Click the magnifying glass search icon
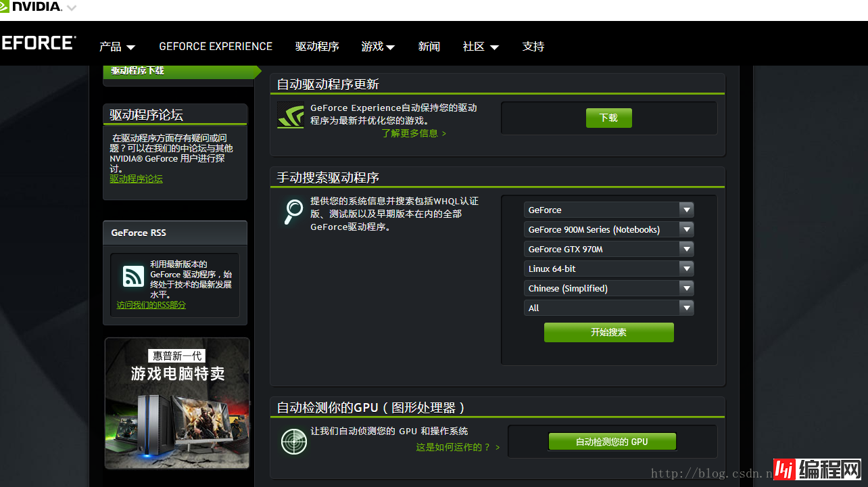868x487 pixels. (292, 212)
